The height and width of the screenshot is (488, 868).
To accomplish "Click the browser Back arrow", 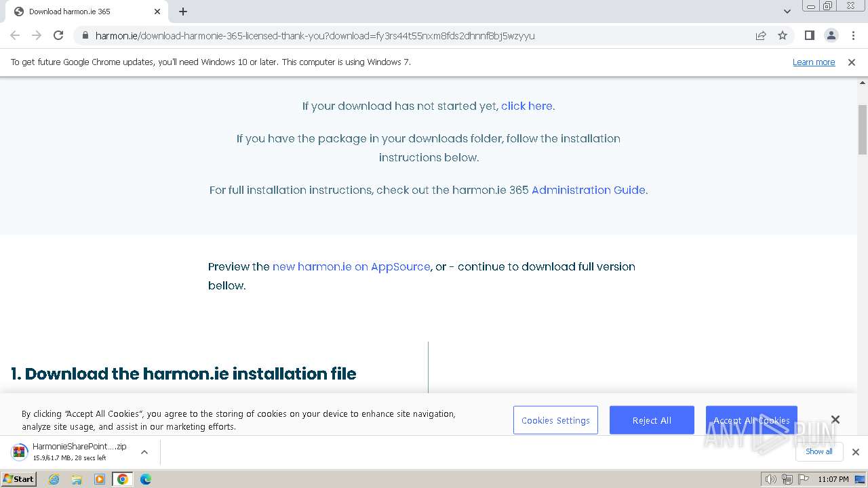I will (x=15, y=35).
